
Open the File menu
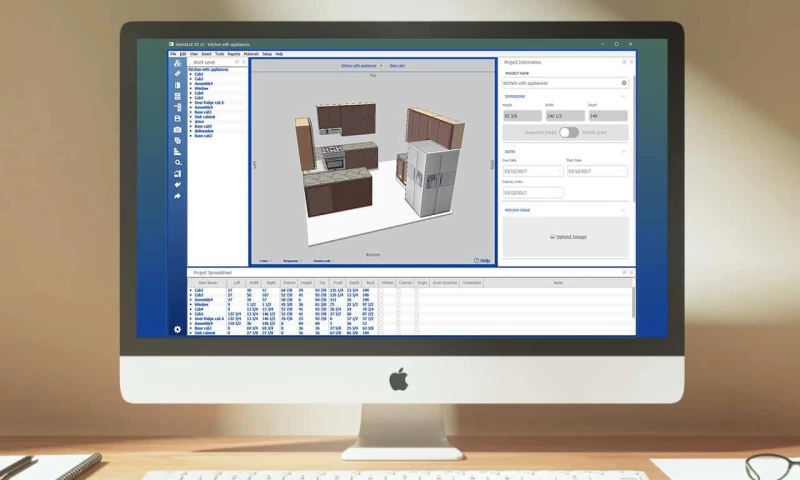coord(173,54)
